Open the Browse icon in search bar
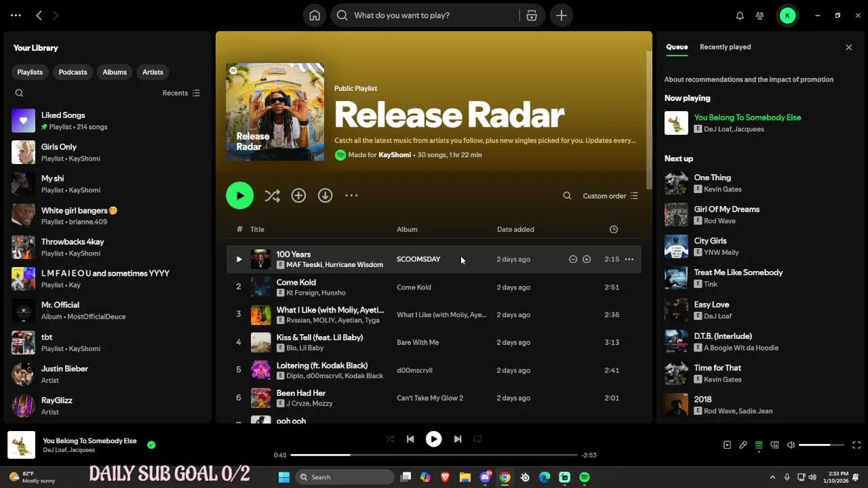This screenshot has height=488, width=868. [532, 16]
